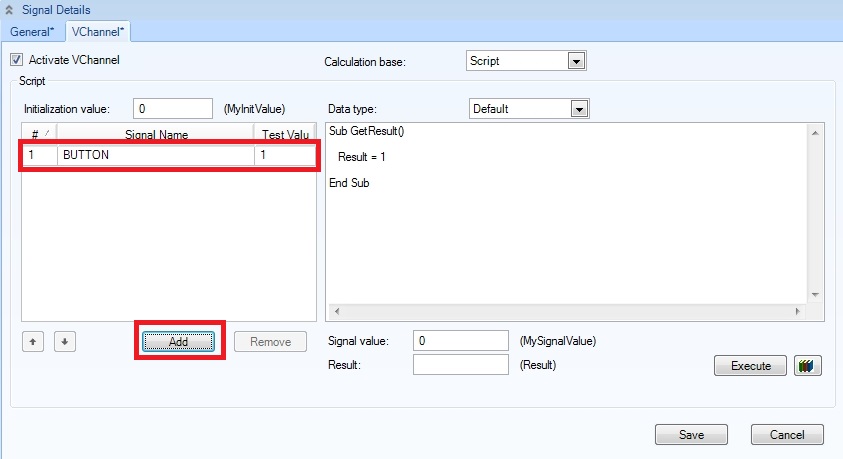Sort by the Signal Name column header
The image size is (843, 459).
pyautogui.click(x=156, y=134)
